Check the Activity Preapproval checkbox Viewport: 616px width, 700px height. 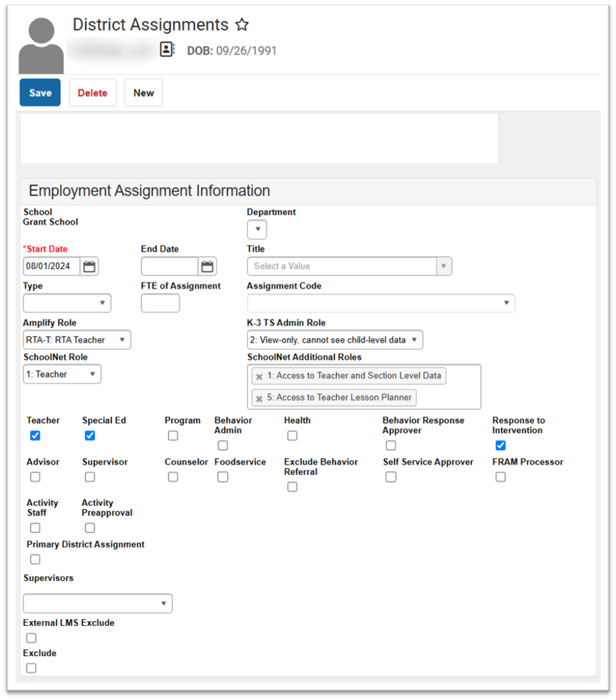coord(90,528)
